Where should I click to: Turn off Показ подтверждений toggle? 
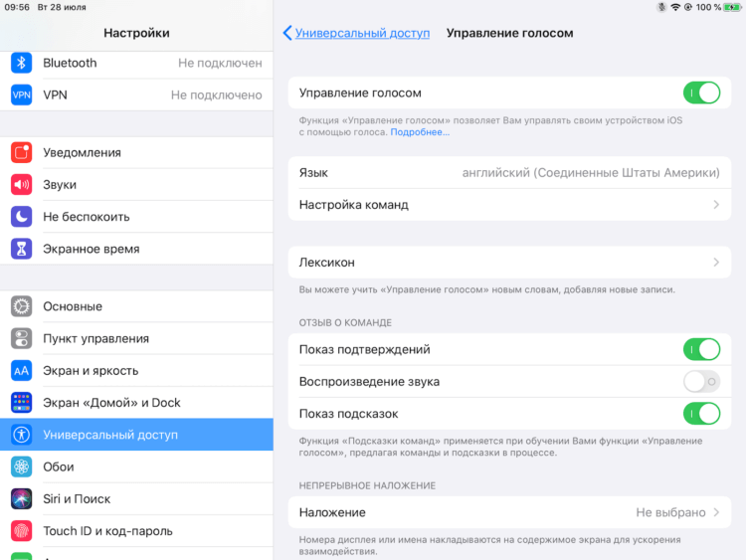pyautogui.click(x=701, y=350)
